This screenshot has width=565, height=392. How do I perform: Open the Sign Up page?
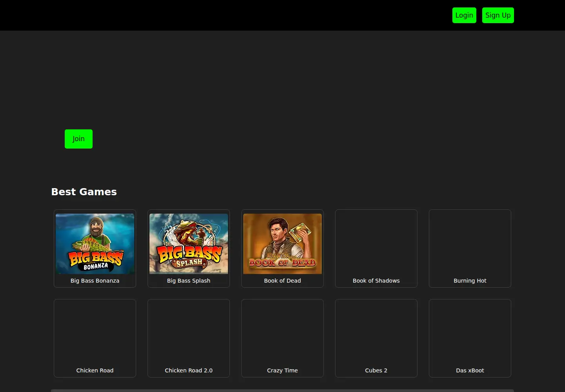498,15
